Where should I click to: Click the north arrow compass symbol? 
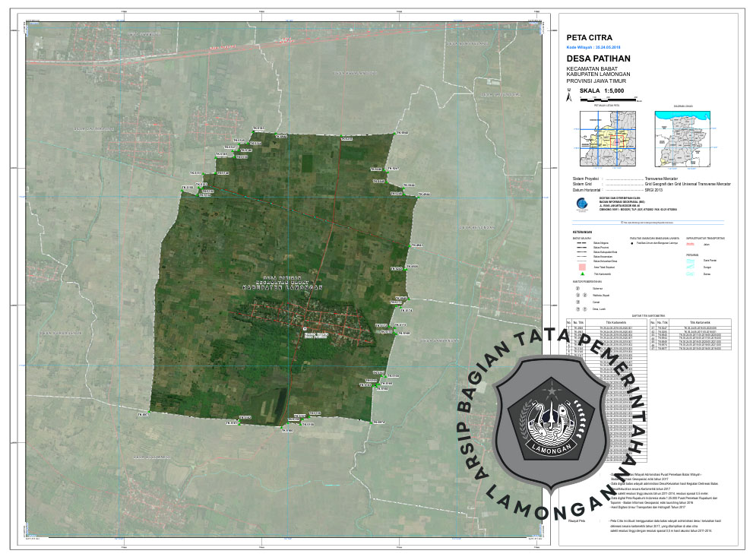tap(569, 95)
